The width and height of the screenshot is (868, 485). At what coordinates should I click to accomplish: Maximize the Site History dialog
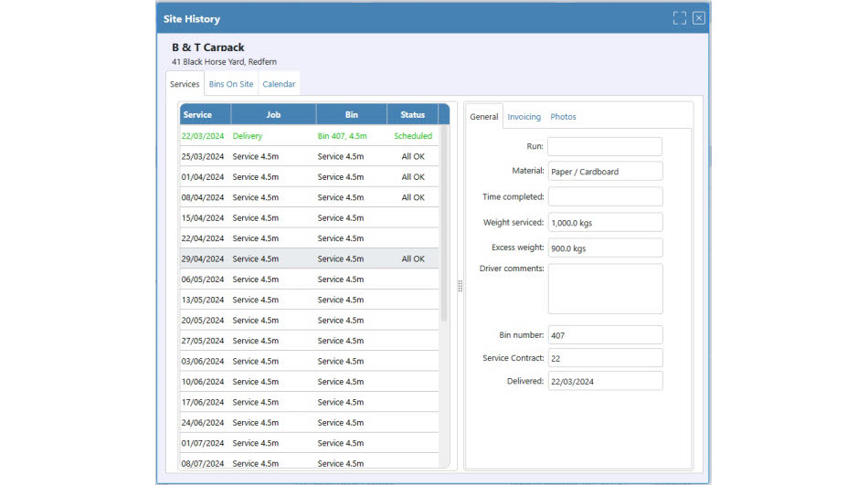pyautogui.click(x=679, y=18)
